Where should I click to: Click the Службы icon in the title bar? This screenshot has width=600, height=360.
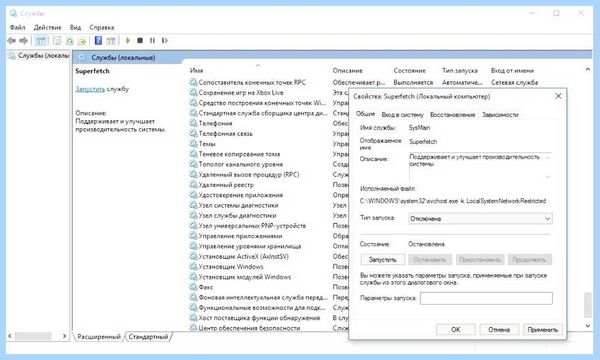(14, 13)
